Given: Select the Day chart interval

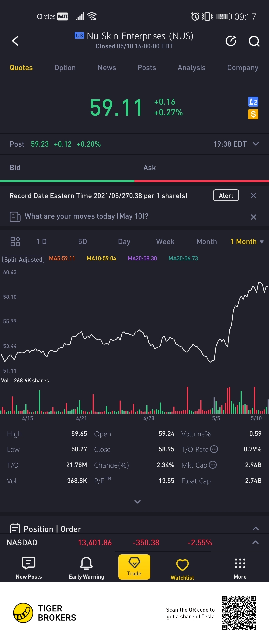Looking at the screenshot, I should click(x=124, y=242).
